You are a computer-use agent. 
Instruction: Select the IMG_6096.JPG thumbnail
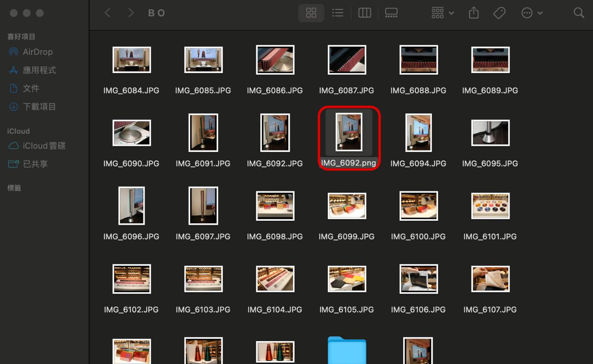(131, 206)
